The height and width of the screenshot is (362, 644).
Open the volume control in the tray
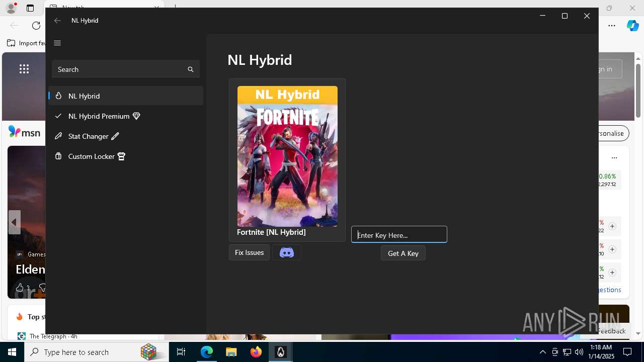click(x=579, y=352)
